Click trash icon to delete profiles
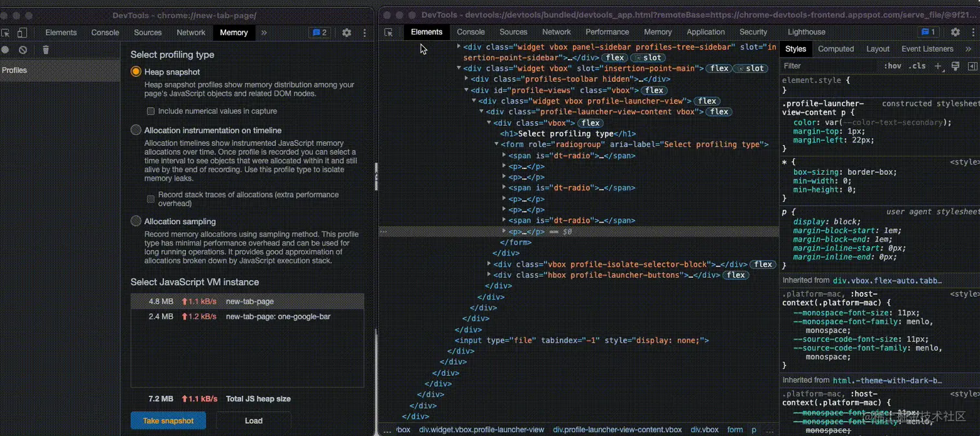Image resolution: width=980 pixels, height=436 pixels. [x=45, y=50]
